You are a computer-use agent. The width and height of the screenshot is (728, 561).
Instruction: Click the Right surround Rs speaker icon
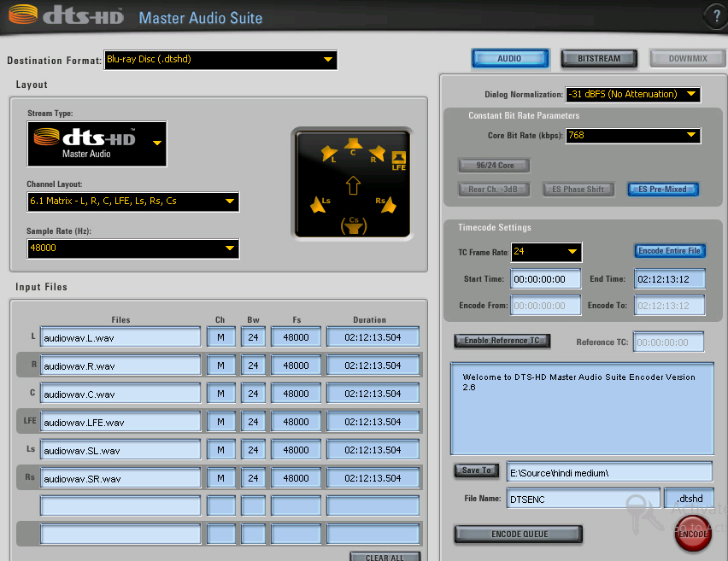point(384,204)
